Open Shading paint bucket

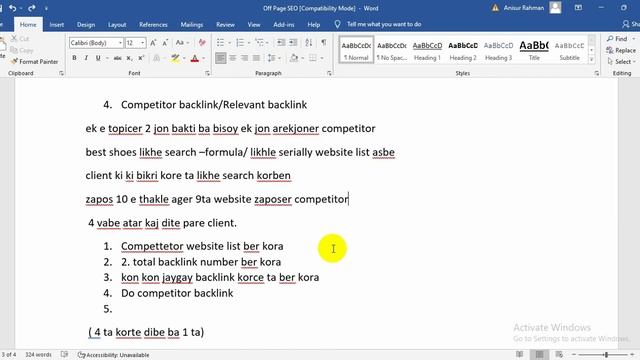coord(293,58)
